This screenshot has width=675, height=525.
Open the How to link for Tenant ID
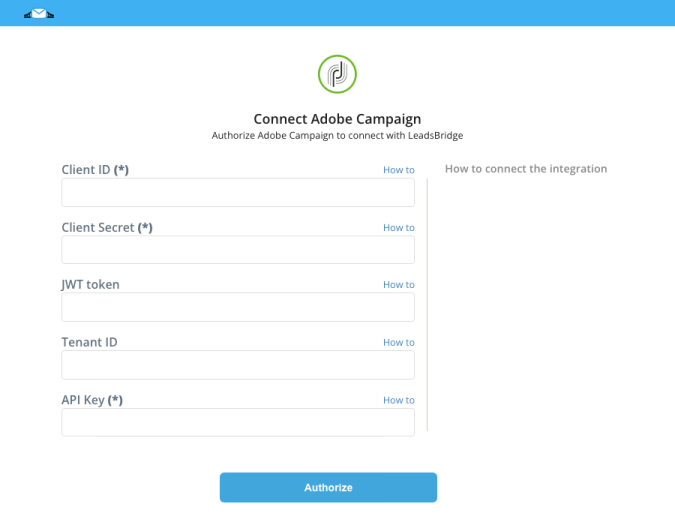click(399, 343)
